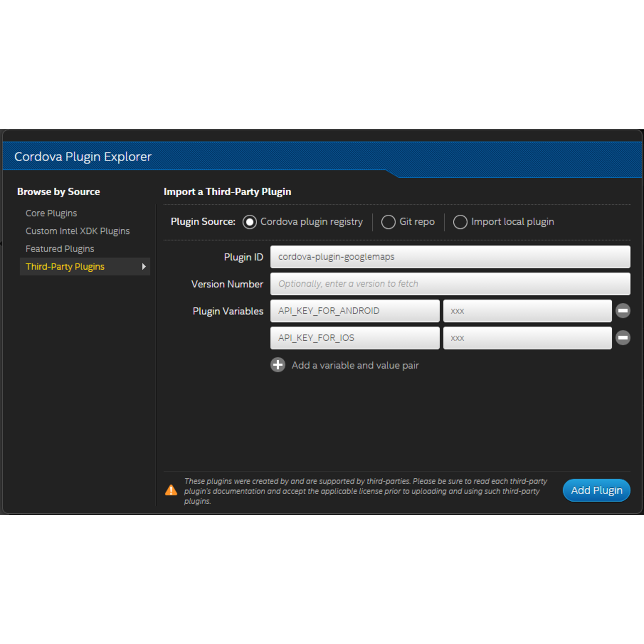Edit the API_KEY_FOR_IOS variable name field
This screenshot has width=644, height=644.
tap(355, 338)
